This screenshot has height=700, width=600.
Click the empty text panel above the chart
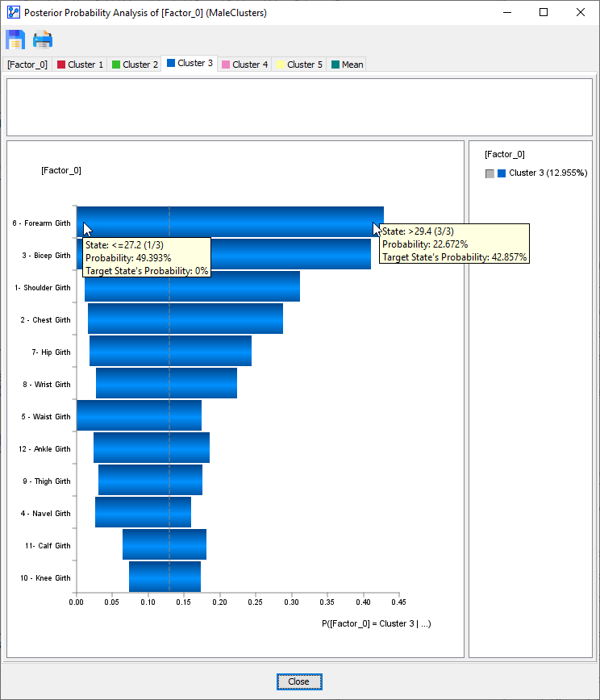pyautogui.click(x=299, y=106)
